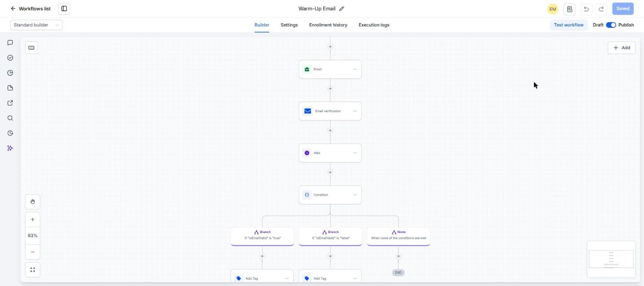644x286 pixels.
Task: Click the fit-to-screen expand icon
Action: click(32, 270)
